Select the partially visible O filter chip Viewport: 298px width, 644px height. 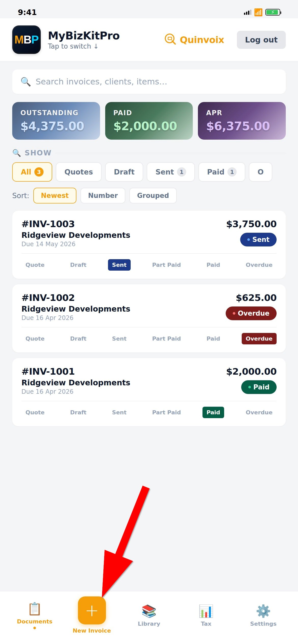[261, 172]
